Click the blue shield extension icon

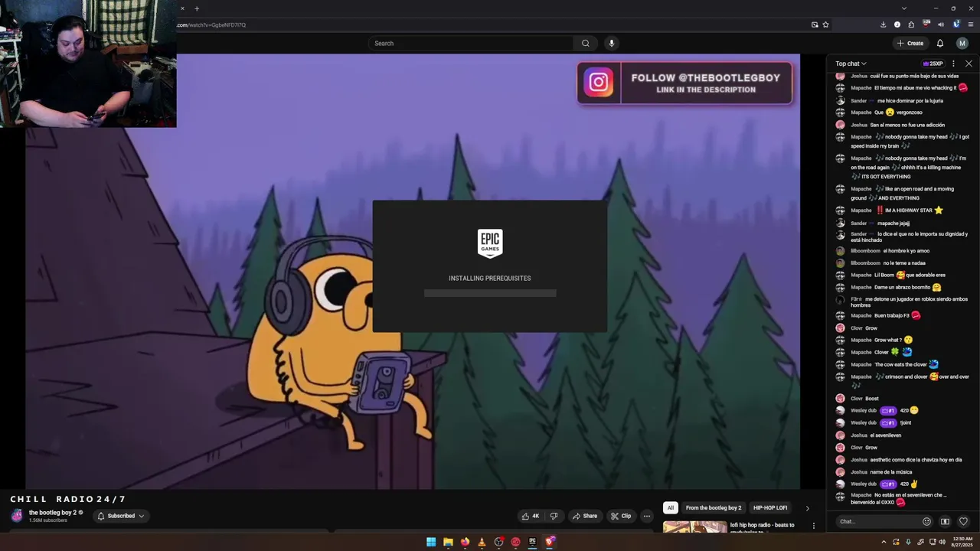coord(955,24)
